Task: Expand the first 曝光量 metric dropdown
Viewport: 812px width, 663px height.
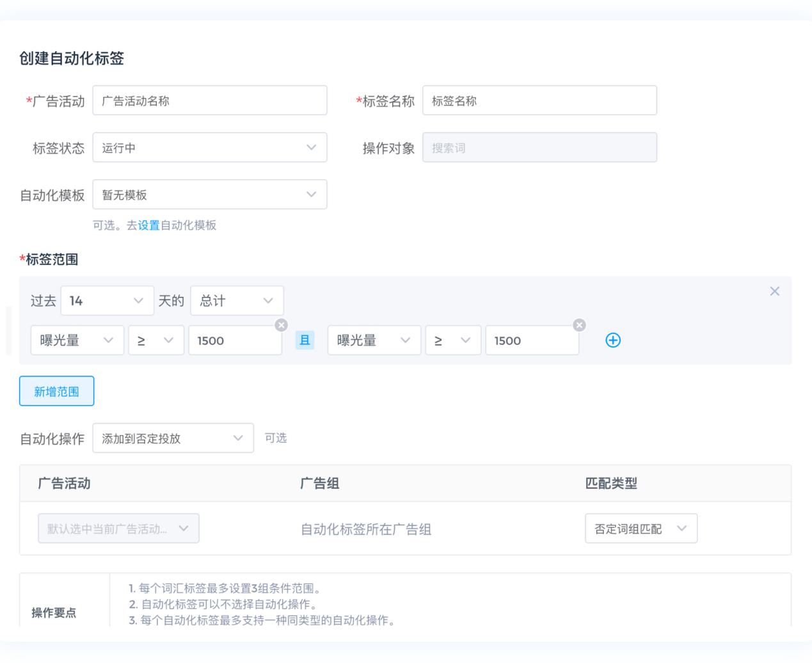Action: 77,340
